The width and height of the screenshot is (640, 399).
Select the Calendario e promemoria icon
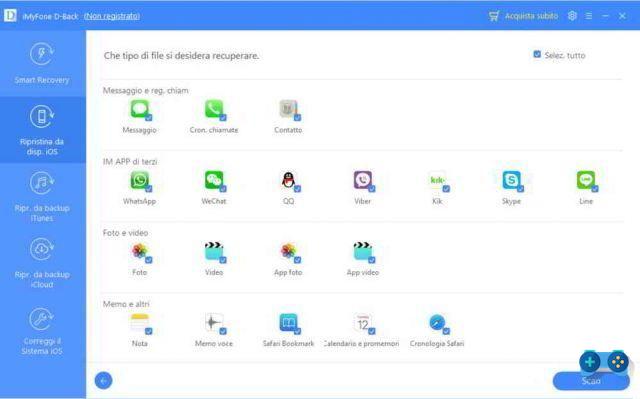(x=362, y=323)
